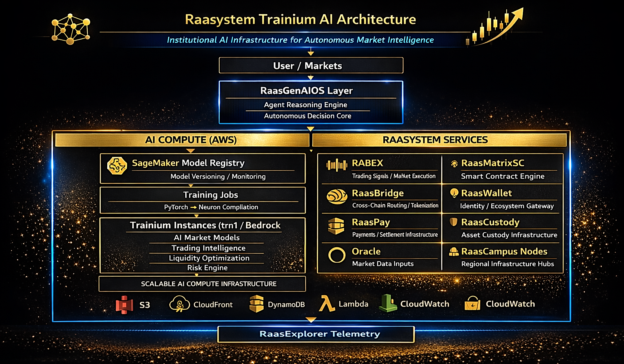Click the RABEX waveform icon
Screen dimensions: 624x364
(336, 165)
